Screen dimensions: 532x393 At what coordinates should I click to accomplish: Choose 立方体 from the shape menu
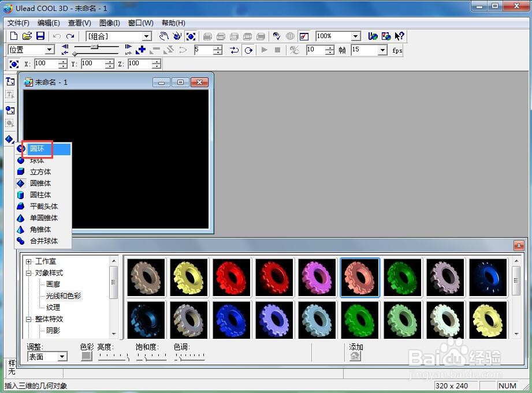coord(43,171)
